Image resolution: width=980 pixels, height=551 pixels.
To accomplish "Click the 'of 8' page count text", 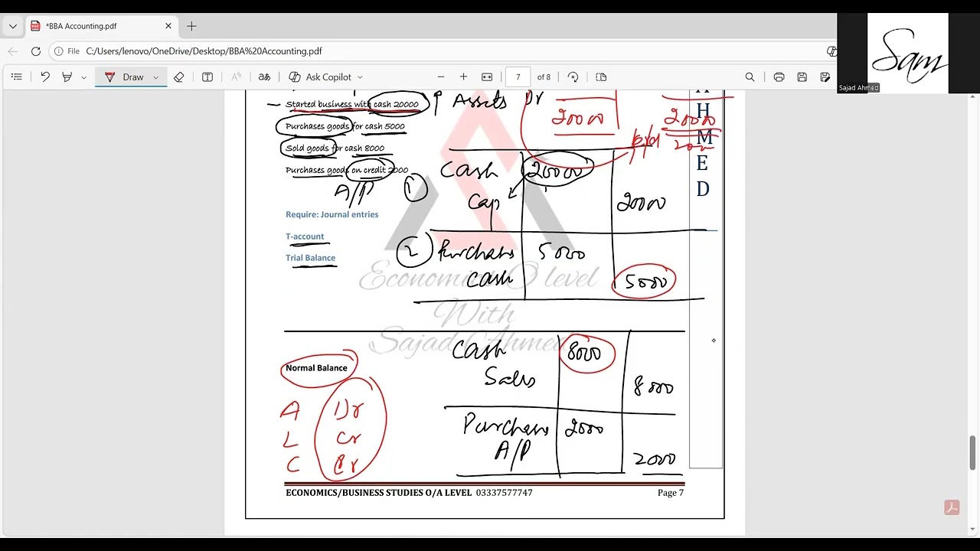I will click(544, 77).
